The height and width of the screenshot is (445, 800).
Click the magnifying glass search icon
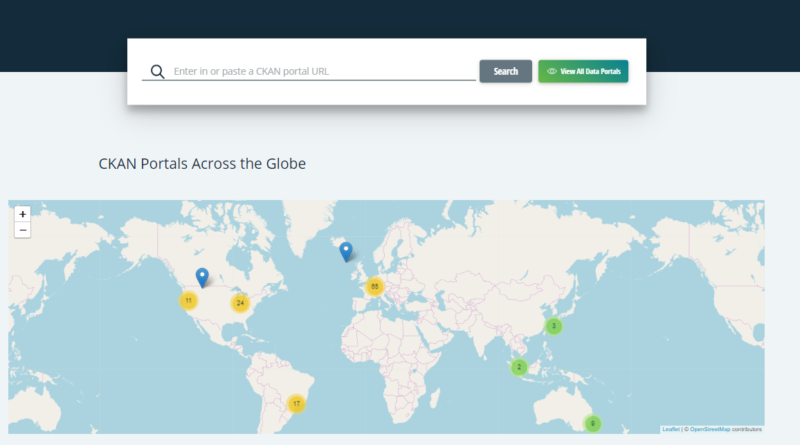point(157,71)
